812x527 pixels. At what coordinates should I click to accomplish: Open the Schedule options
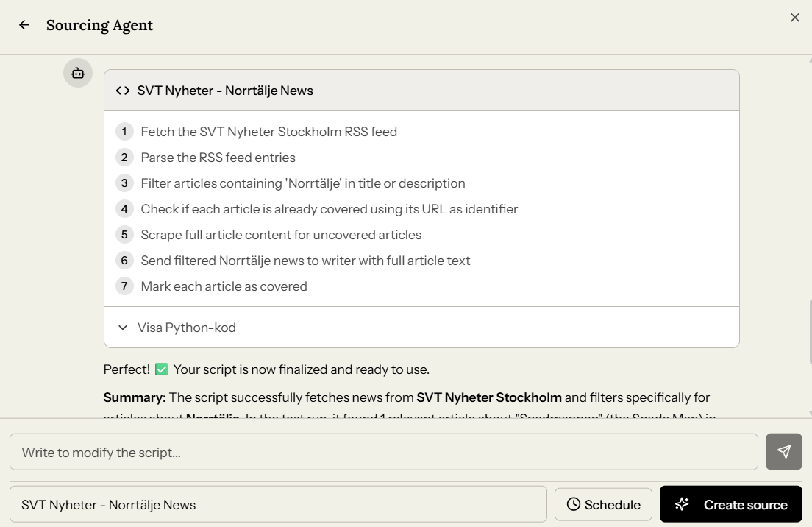click(x=603, y=504)
